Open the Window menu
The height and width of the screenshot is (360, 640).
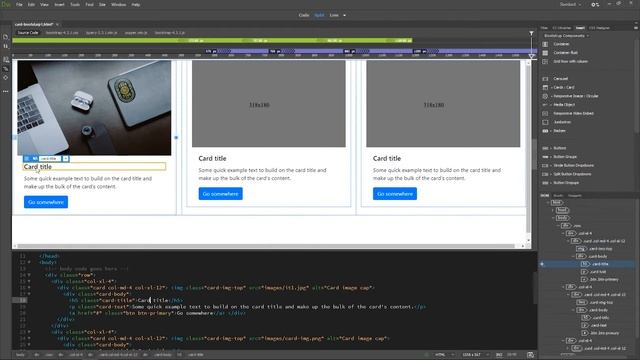coord(118,4)
